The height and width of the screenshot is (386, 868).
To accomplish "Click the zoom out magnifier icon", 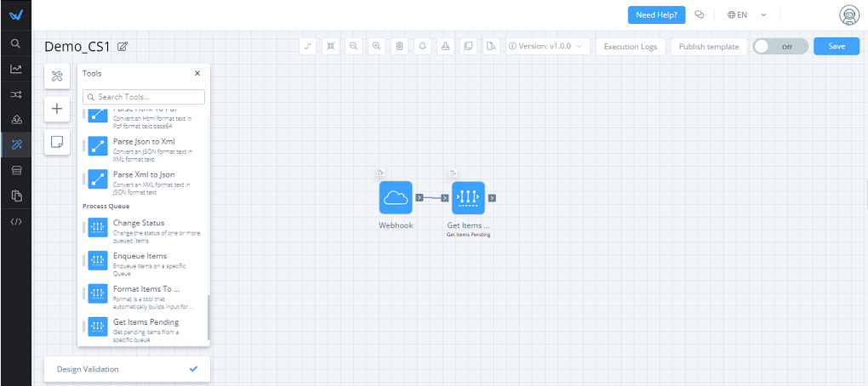I will click(353, 46).
